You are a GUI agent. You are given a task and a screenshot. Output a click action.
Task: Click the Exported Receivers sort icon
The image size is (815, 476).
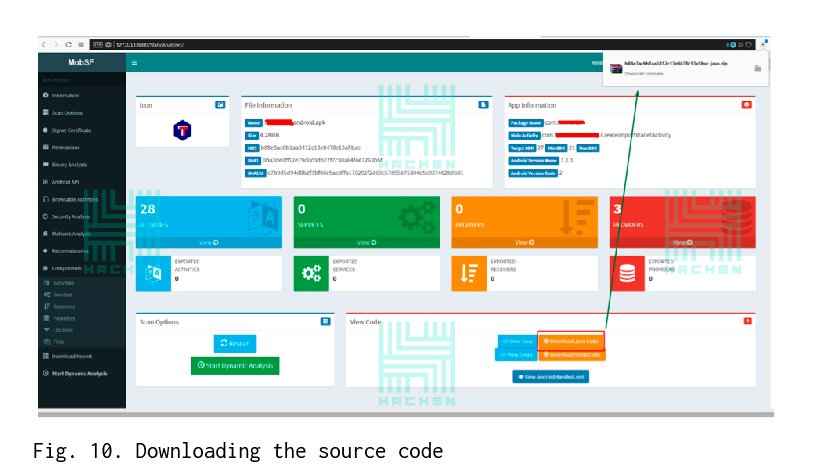(469, 273)
